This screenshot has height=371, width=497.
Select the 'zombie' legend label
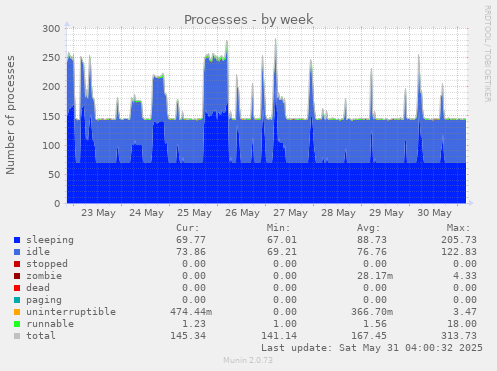44,276
